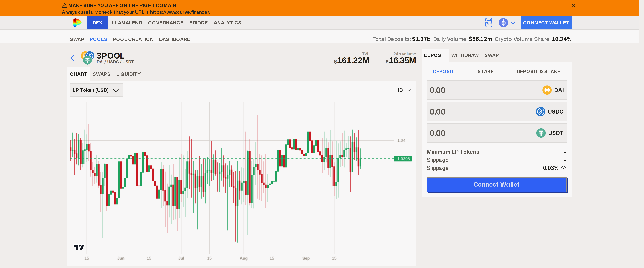644x268 pixels.
Task: Open ANALYTICS from the top nav
Action: [228, 23]
